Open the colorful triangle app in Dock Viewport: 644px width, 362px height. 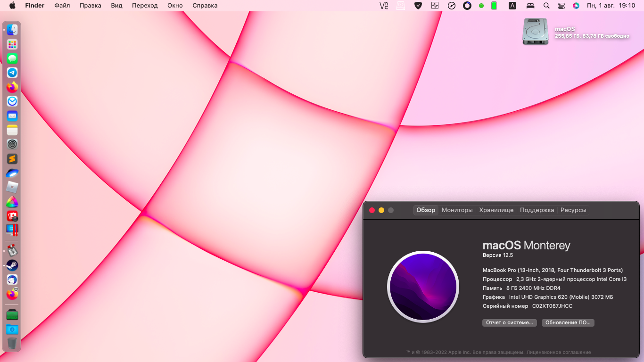[x=12, y=202]
